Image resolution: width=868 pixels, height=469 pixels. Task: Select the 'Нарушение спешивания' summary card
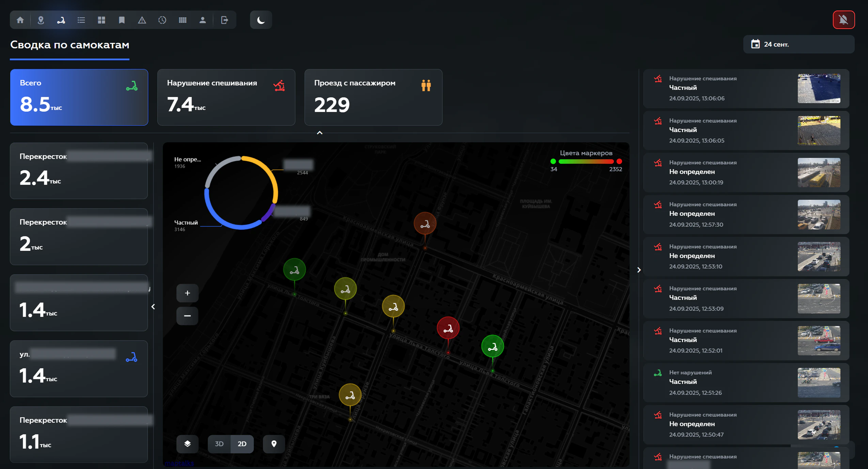tap(226, 97)
